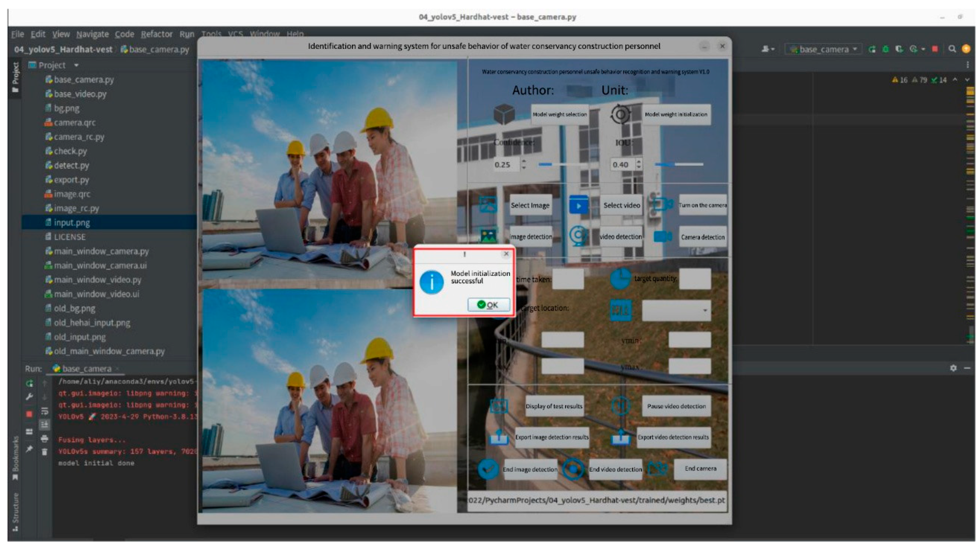Image resolution: width=980 pixels, height=548 pixels.
Task: Click the search magnifier icon in toolbar
Action: click(952, 49)
